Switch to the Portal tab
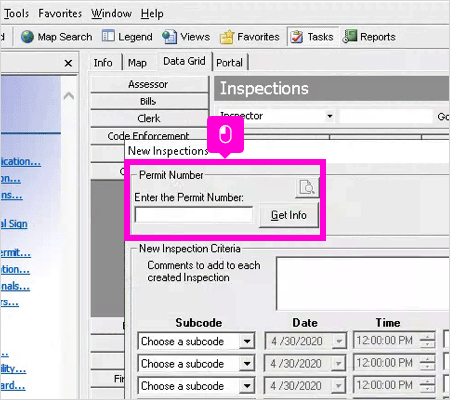Viewport: 450px width, 400px height. 229,63
